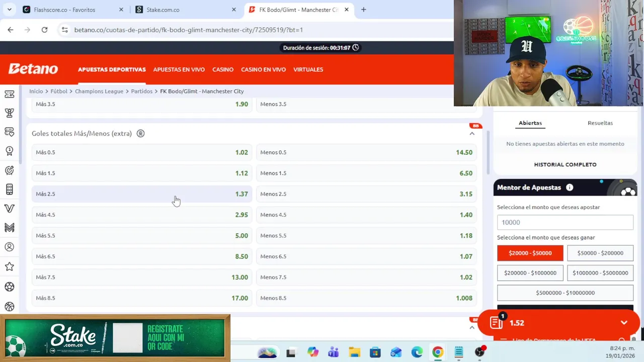Image resolution: width=644 pixels, height=362 pixels.
Task: Go to CASINO section
Action: click(x=223, y=69)
